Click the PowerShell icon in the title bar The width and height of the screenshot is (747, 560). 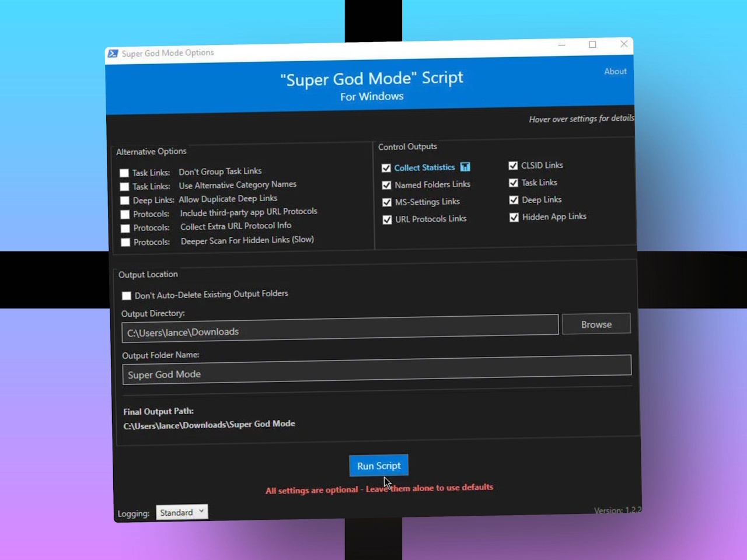point(112,53)
